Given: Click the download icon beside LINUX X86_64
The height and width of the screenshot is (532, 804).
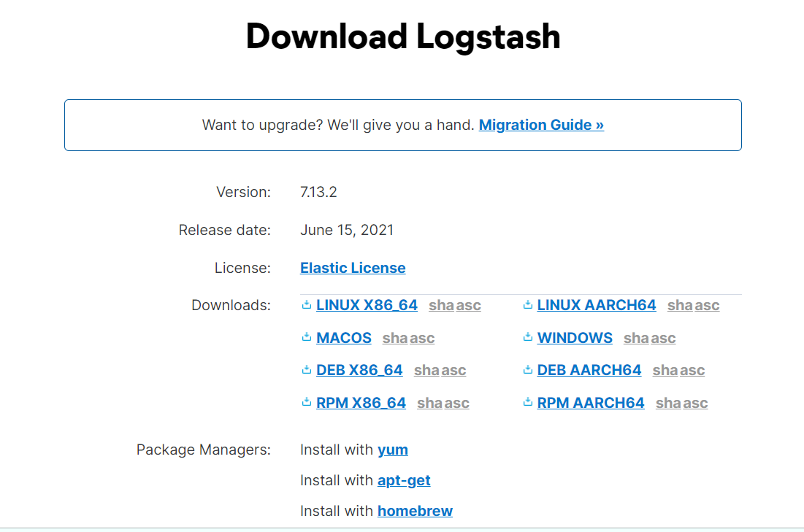Looking at the screenshot, I should 307,305.
